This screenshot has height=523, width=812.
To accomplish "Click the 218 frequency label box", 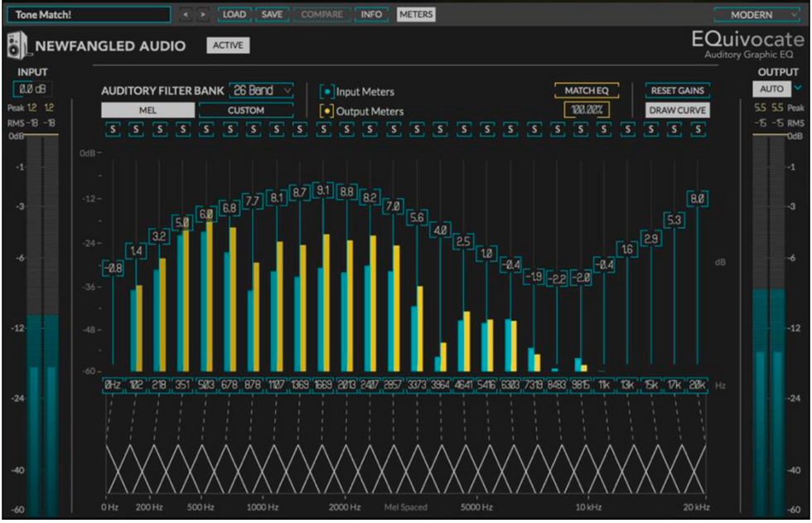I will tap(159, 385).
